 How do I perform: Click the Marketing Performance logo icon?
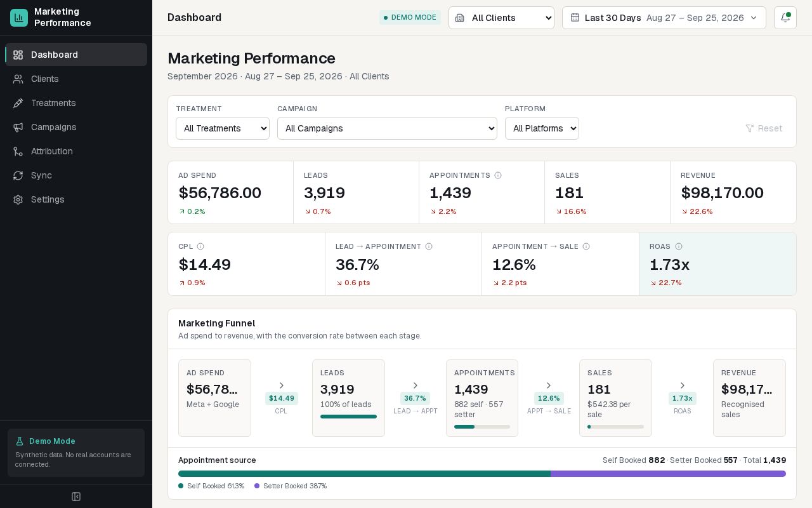[19, 18]
